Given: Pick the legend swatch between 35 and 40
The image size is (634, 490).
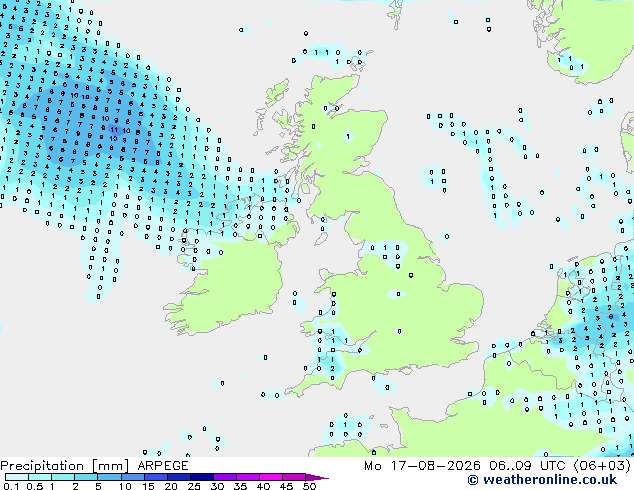Looking at the screenshot, I should pos(248,477).
